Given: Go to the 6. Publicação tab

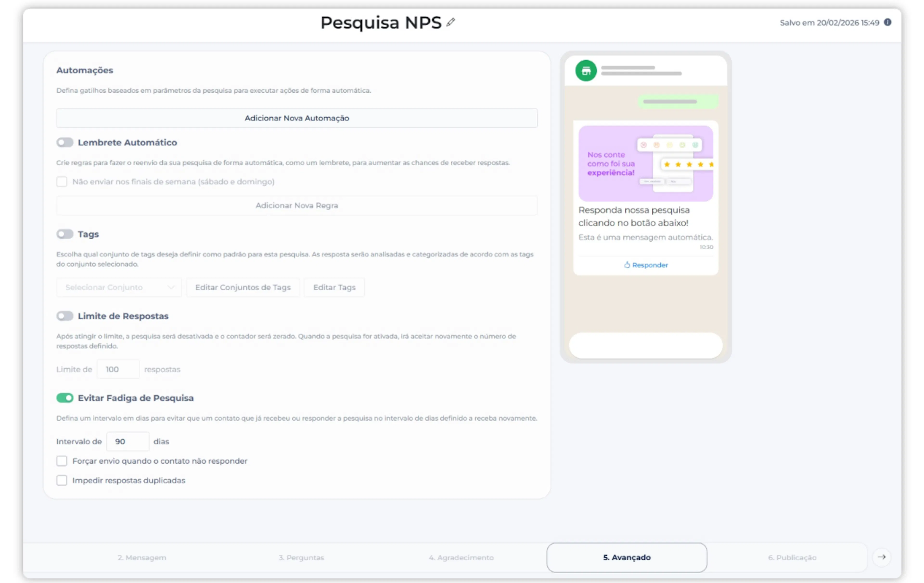Looking at the screenshot, I should 792,557.
